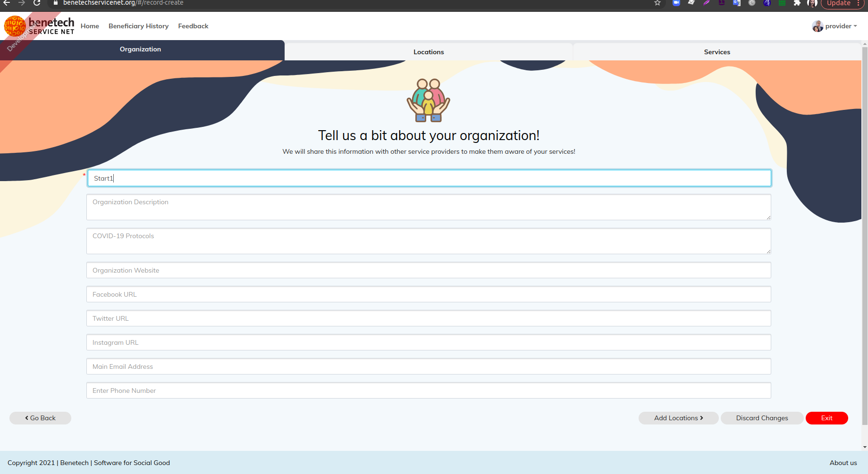This screenshot has width=868, height=474.
Task: Click the red Exit button
Action: (x=826, y=418)
